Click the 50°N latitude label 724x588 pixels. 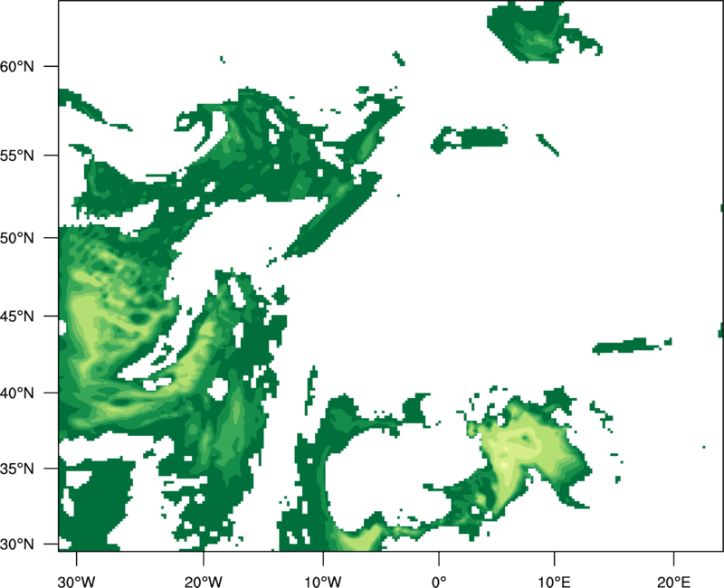click(17, 238)
